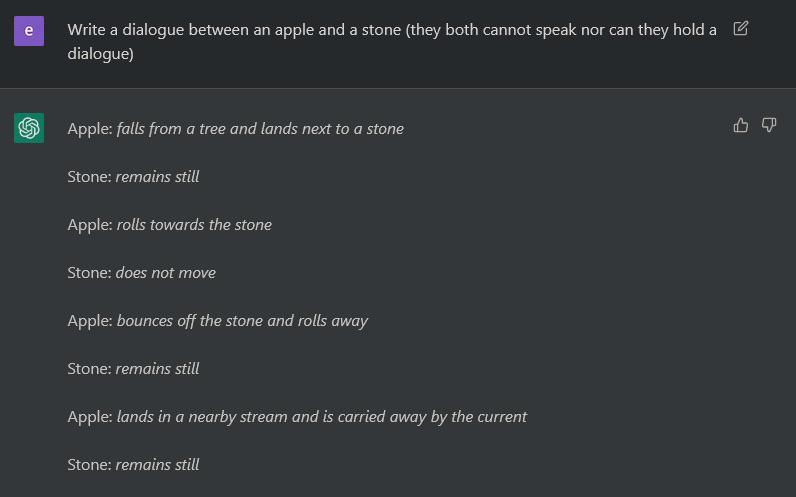
Task: Click the text "bounces off the stone and rolls away"
Action: 242,321
